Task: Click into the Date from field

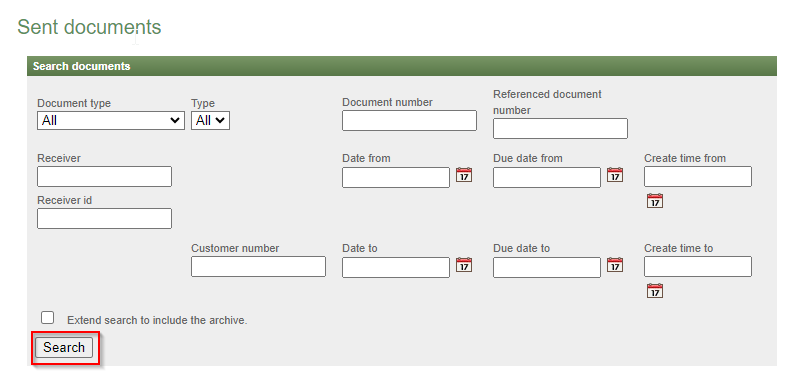Action: [x=396, y=177]
